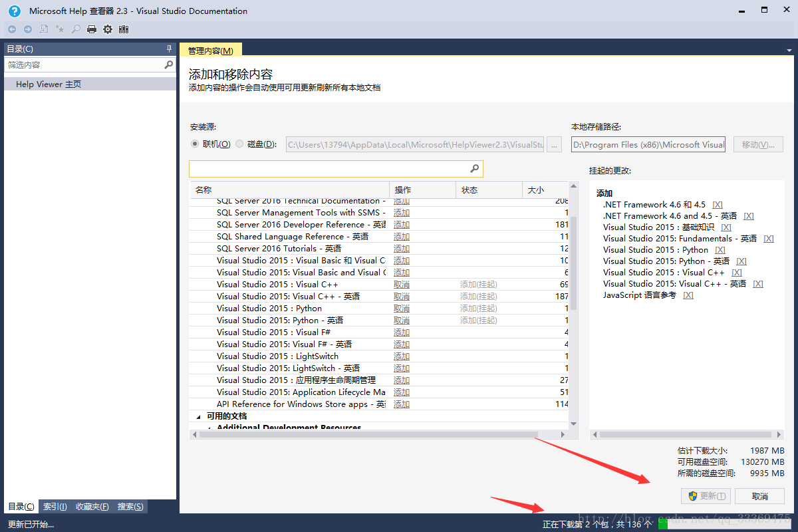Screen dimensions: 798x532
Task: Click the add to favorites star icon
Action: (60, 29)
